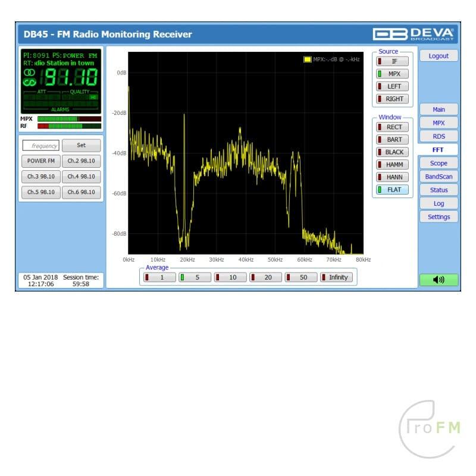476x476 pixels.
Task: Tune to POWER FM preset
Action: tap(41, 161)
